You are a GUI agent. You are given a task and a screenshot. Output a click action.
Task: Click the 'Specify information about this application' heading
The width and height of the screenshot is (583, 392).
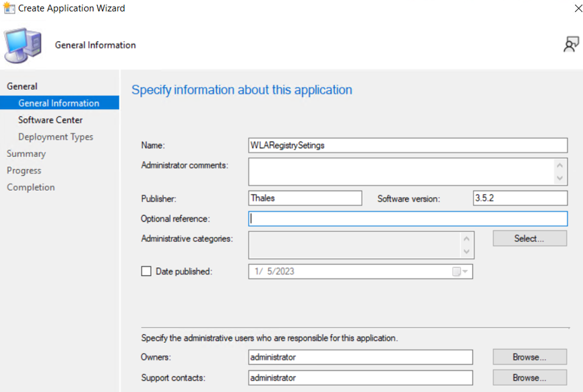coord(242,90)
